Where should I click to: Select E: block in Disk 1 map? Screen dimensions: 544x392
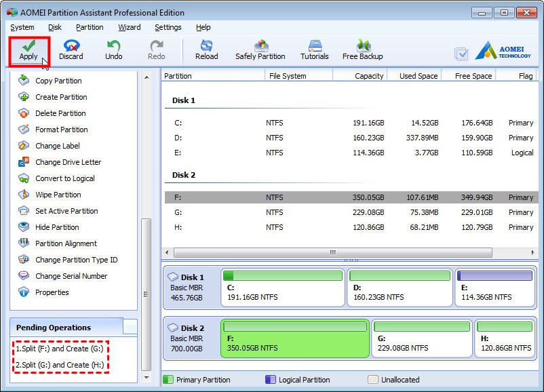(494, 288)
